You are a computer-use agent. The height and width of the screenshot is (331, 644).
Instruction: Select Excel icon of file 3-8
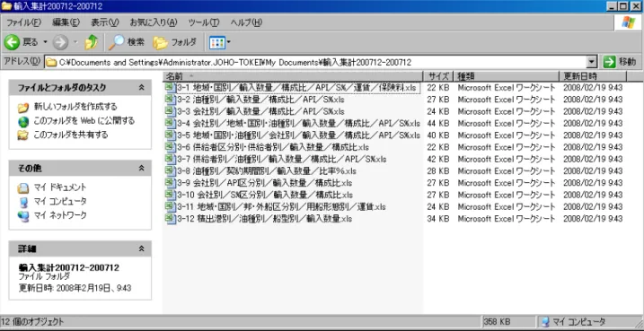(x=170, y=170)
